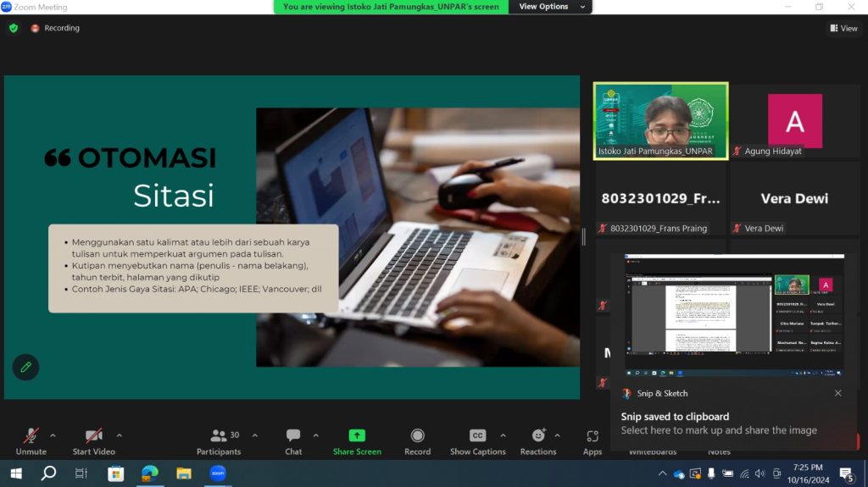Expand video settings arrow next to Start Video
Viewport: 868px width, 487px height.
(x=119, y=436)
